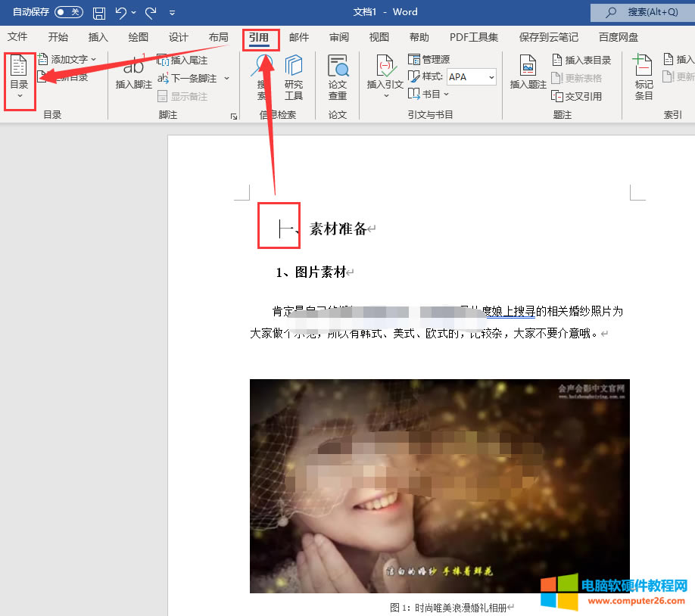Click the Paper Check (论文查重) icon
This screenshot has width=695, height=616.
click(338, 78)
